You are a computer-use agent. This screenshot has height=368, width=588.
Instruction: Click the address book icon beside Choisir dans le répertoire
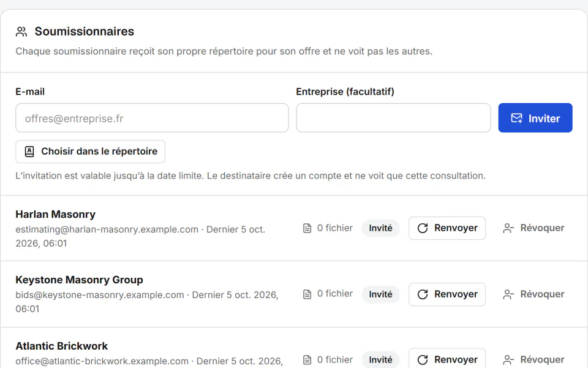[29, 151]
